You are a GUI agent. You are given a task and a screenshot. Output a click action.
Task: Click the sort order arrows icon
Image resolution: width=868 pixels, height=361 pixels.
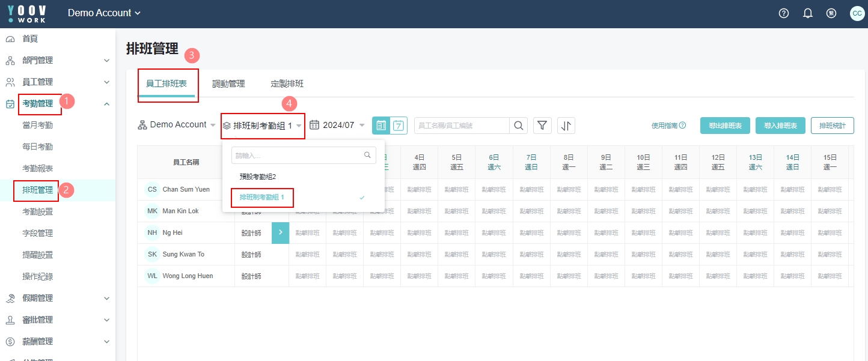(566, 125)
